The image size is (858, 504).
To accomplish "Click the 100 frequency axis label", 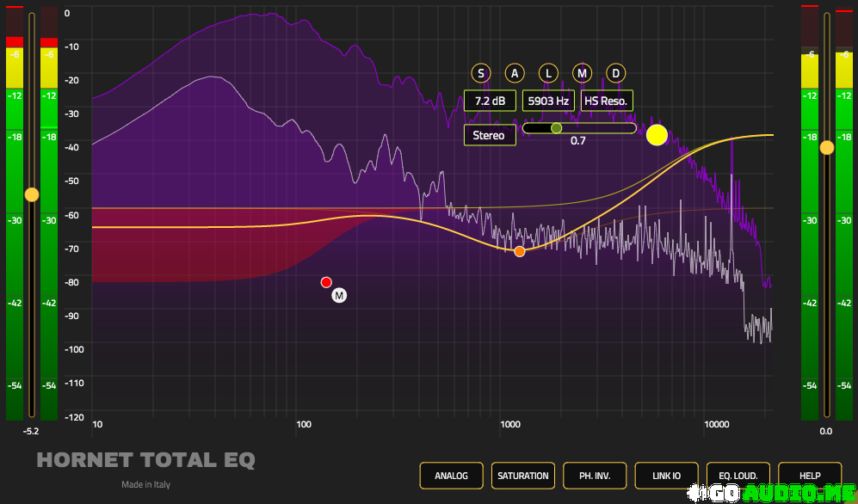I will click(x=304, y=424).
